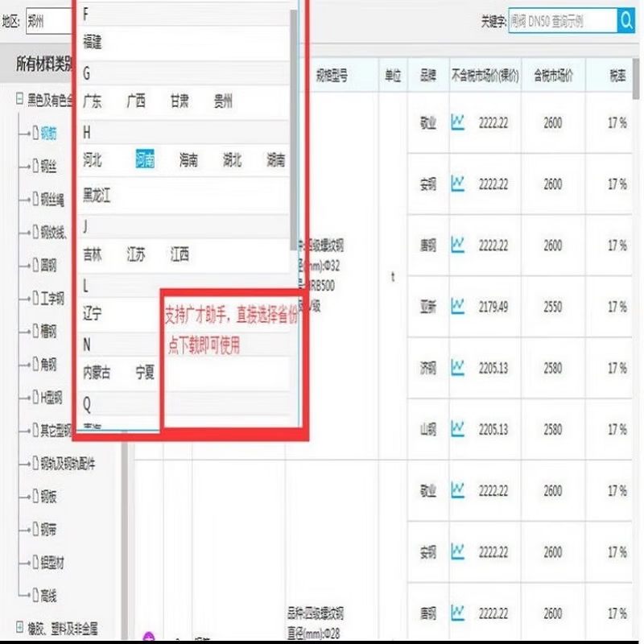
Task: Select 钢绞线 in the material tree
Action: 53,233
